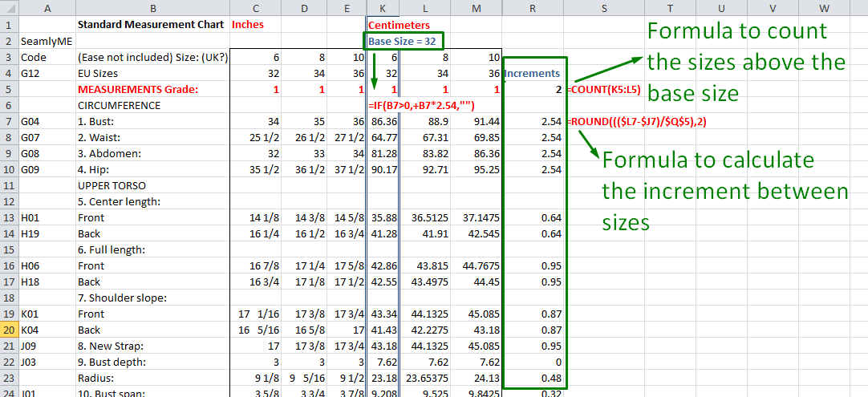Viewport: 868px width, 397px height.
Task: Select the '1. Bust:' label cell
Action: pyautogui.click(x=100, y=121)
